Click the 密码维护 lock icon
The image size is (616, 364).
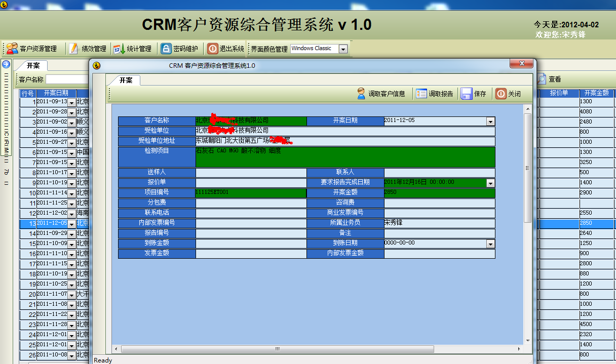pyautogui.click(x=166, y=48)
